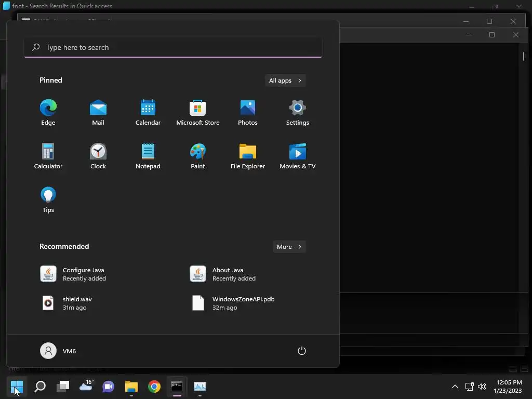532x399 pixels.
Task: Open Task View on the taskbar
Action: (63, 387)
